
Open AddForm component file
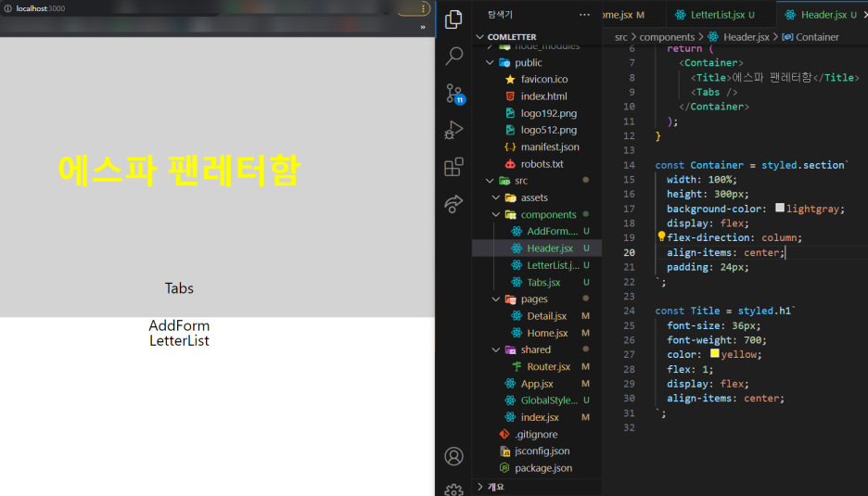(x=552, y=232)
